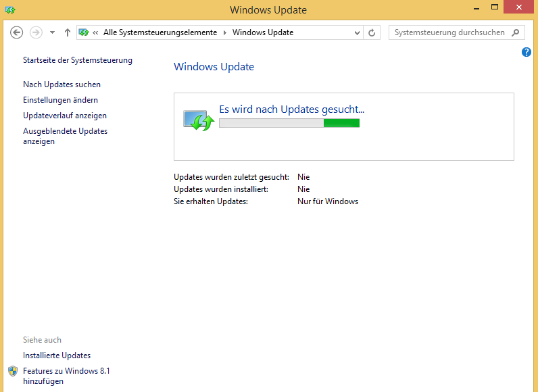Maximize the Windows Update window

pos(495,7)
